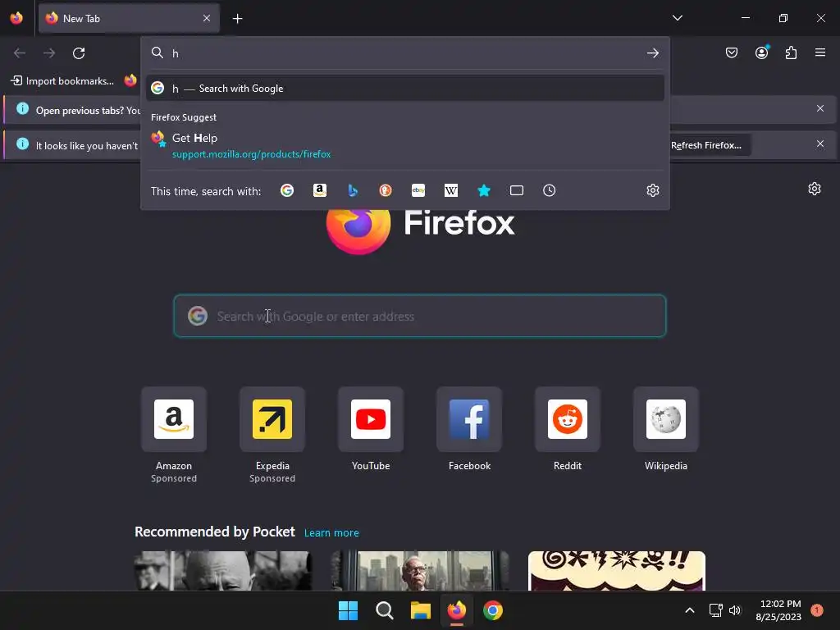Search this time with Amazon
The height and width of the screenshot is (630, 840).
tap(320, 190)
